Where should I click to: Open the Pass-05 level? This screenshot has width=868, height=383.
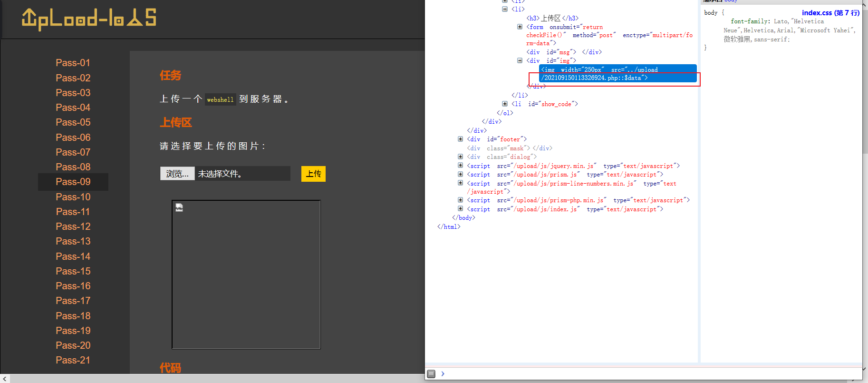pos(73,122)
